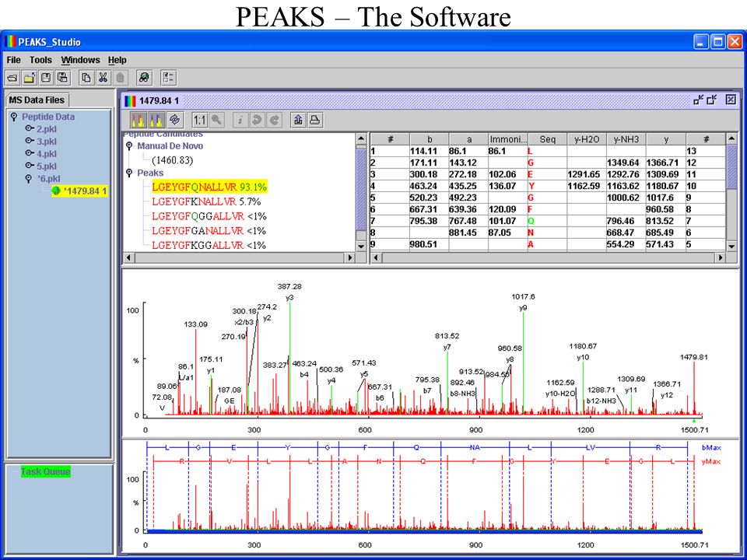Click the candidates list scroll-up arrow
Viewport: 747px width, 560px height.
tap(361, 138)
